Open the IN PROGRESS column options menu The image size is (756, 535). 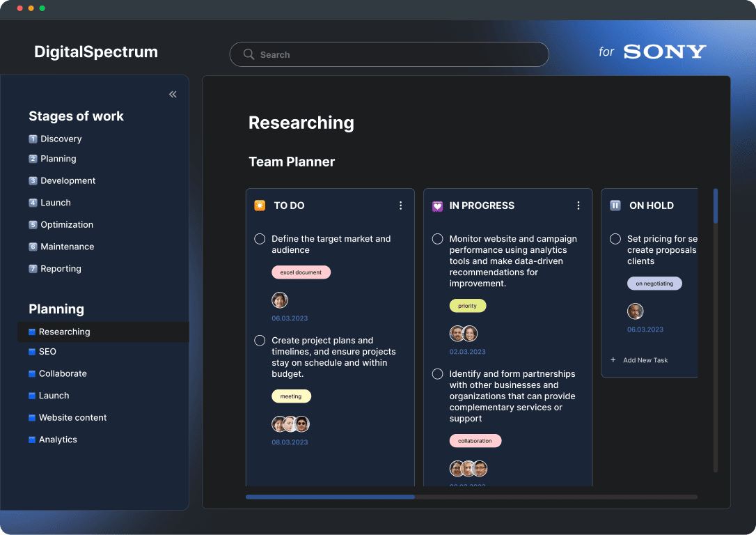578,206
